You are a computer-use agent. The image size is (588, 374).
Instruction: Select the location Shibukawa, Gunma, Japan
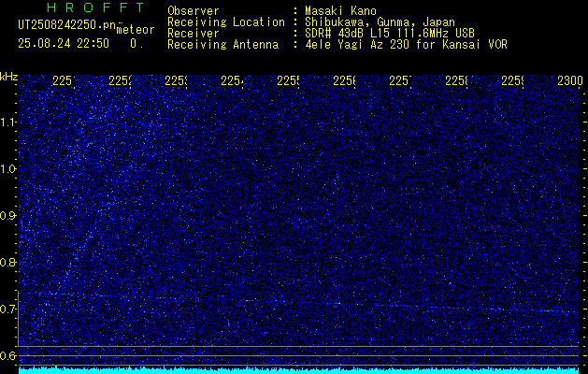[x=380, y=22]
